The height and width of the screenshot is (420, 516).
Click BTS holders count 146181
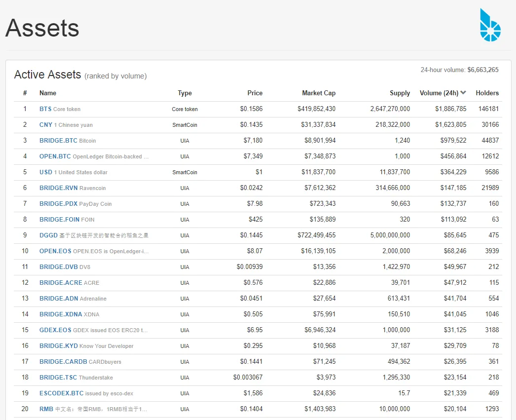pyautogui.click(x=489, y=109)
